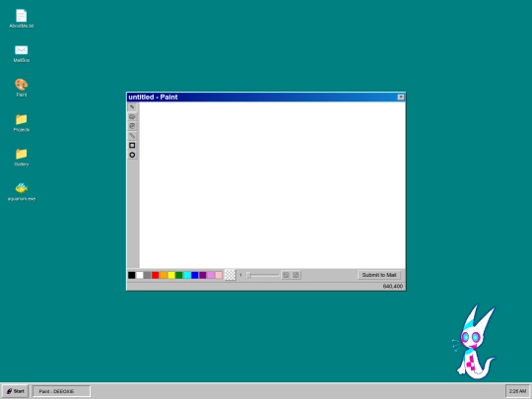This screenshot has height=399, width=532.
Task: Click the brush size slider handle
Action: pos(248,275)
